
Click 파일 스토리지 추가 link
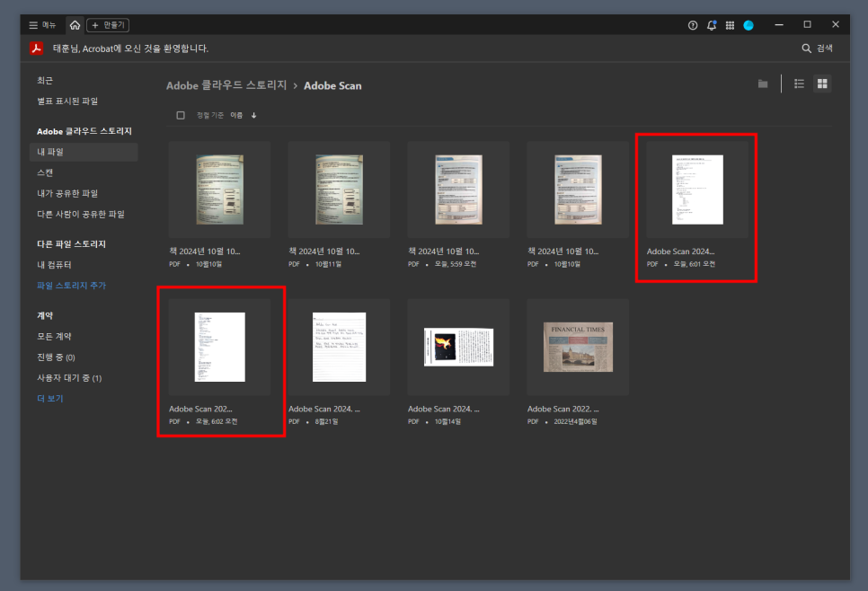(71, 285)
